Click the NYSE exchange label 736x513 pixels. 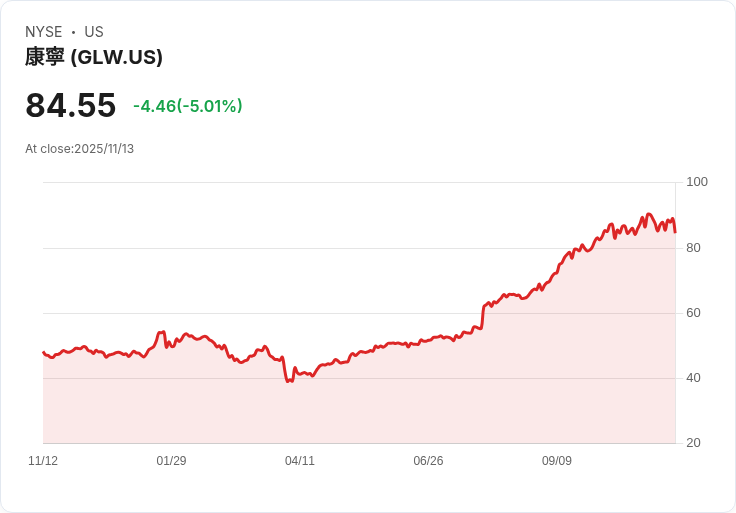point(44,32)
